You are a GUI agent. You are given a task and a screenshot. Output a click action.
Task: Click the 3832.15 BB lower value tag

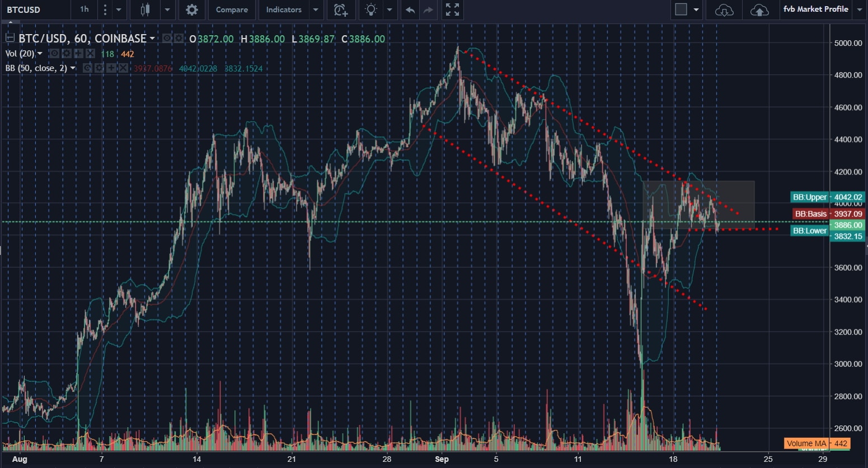(x=848, y=236)
